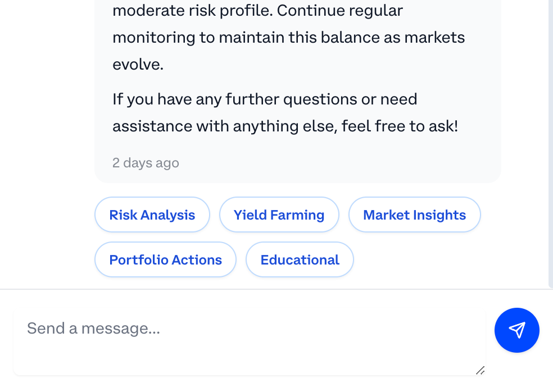This screenshot has height=392, width=553.
Task: Click the If you have any further questions line
Action: coord(265,99)
